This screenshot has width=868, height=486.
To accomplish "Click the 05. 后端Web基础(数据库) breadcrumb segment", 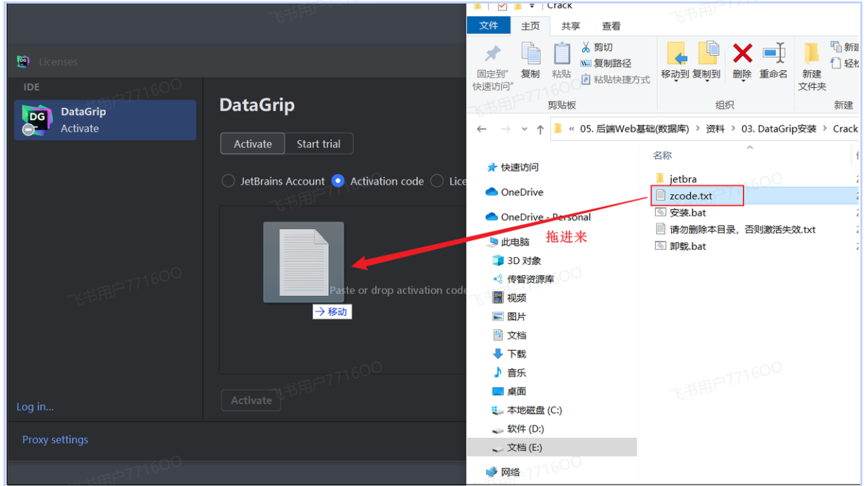I will 635,129.
